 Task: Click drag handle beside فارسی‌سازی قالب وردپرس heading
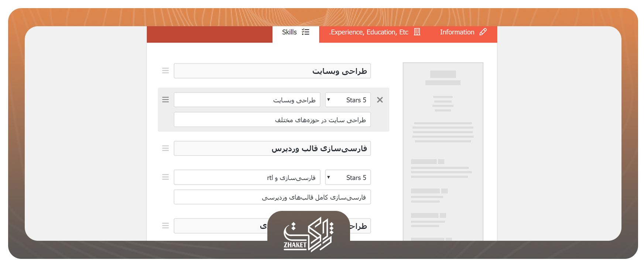[x=165, y=148]
